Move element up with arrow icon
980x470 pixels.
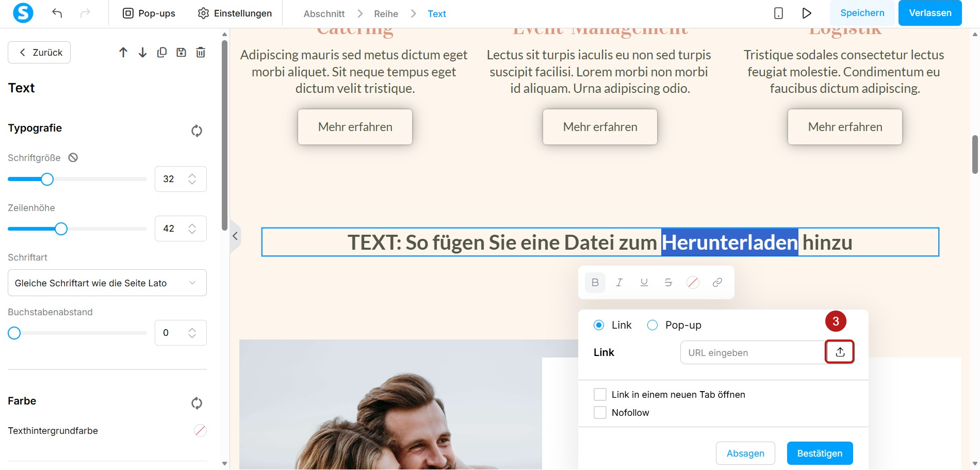(123, 53)
